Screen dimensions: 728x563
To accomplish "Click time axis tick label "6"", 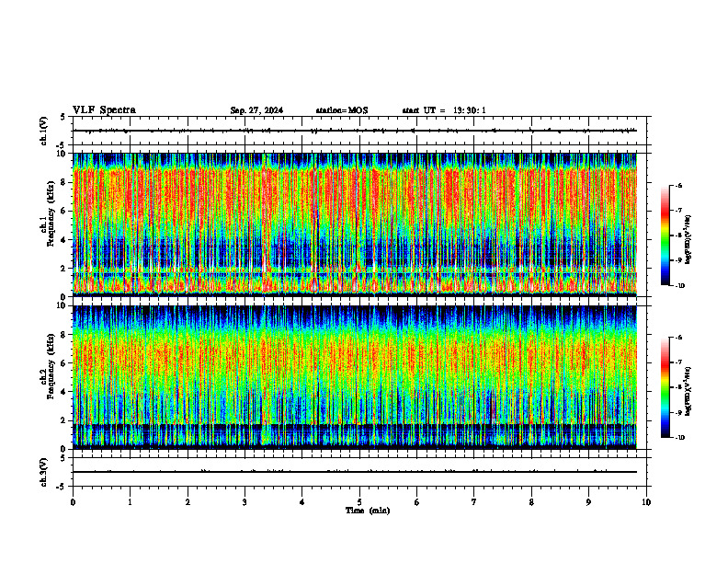I will (x=417, y=502).
